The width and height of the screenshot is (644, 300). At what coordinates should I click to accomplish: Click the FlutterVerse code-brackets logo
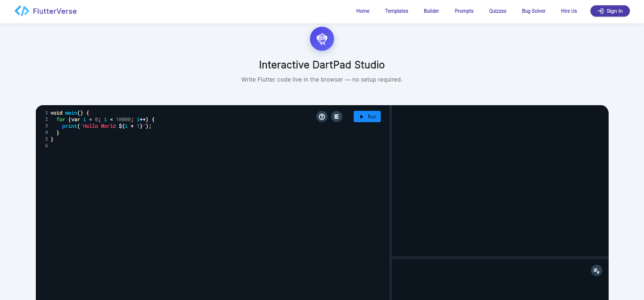(x=21, y=10)
